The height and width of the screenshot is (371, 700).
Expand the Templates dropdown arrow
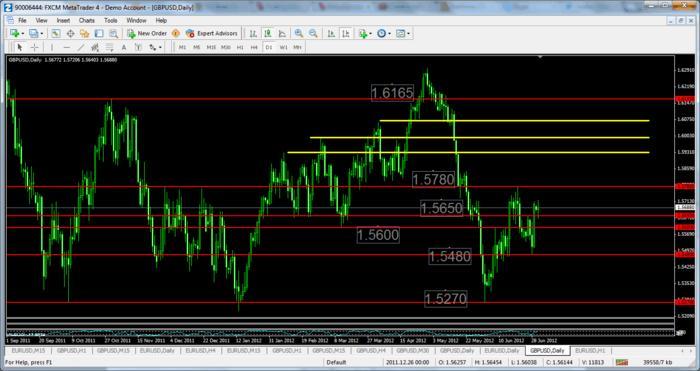point(408,34)
